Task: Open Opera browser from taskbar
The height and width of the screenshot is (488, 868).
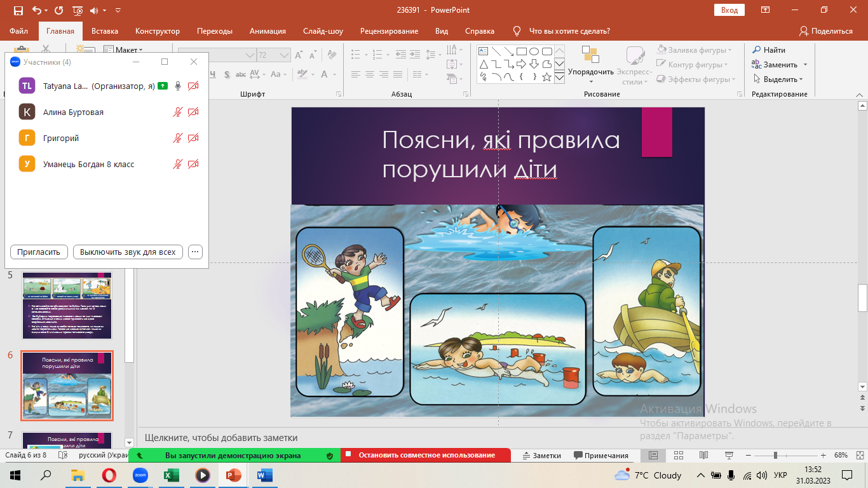Action: coord(109,475)
